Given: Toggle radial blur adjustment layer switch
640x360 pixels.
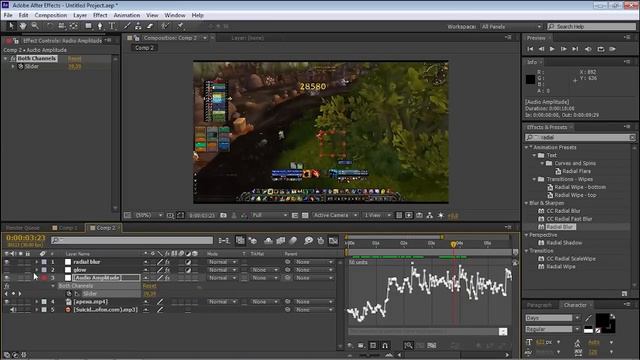Looking at the screenshot, I should 188,262.
